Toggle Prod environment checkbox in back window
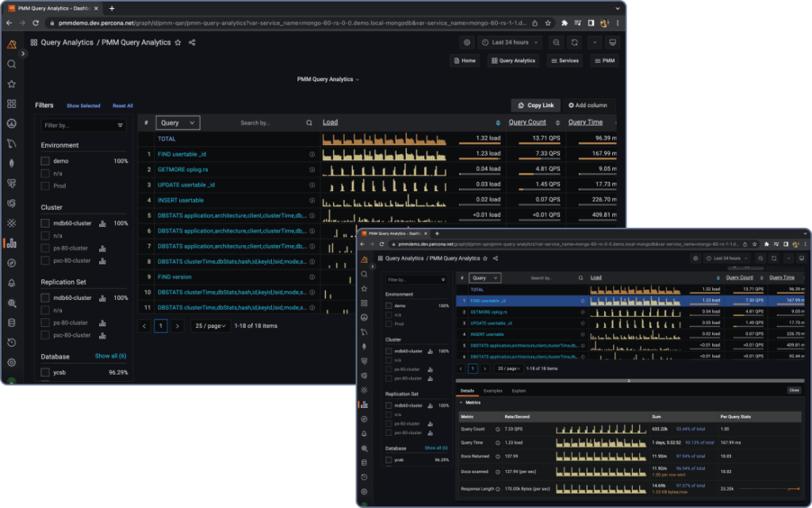This screenshot has width=812, height=508. click(x=45, y=186)
